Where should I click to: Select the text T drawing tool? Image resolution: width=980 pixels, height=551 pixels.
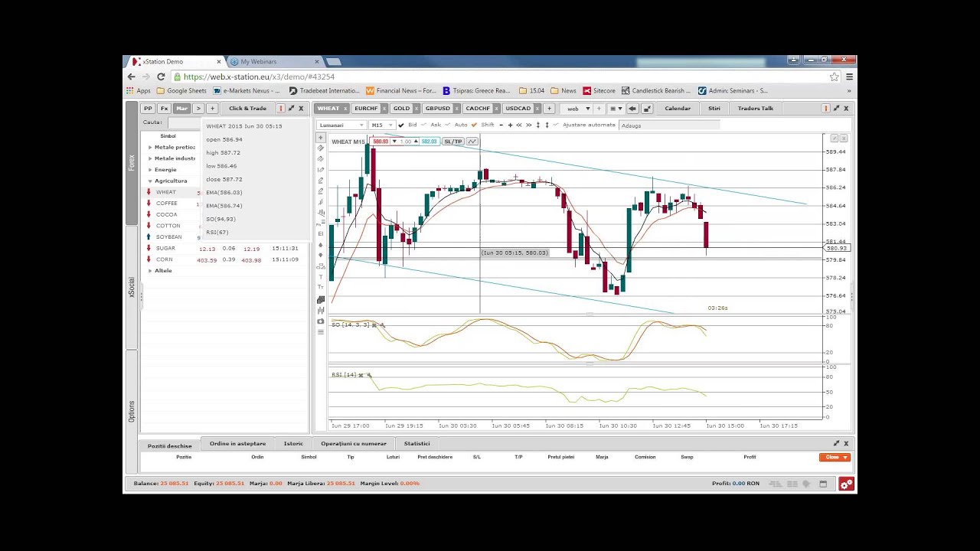pyautogui.click(x=321, y=277)
